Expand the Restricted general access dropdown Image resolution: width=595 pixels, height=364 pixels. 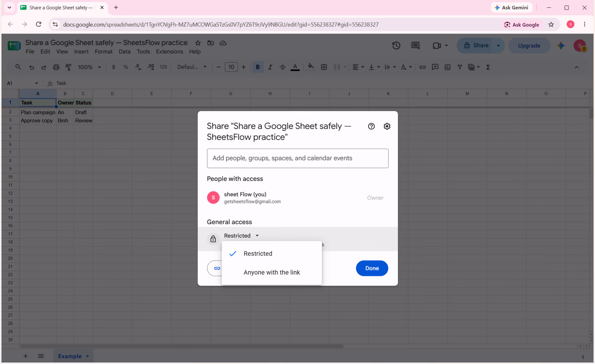241,236
